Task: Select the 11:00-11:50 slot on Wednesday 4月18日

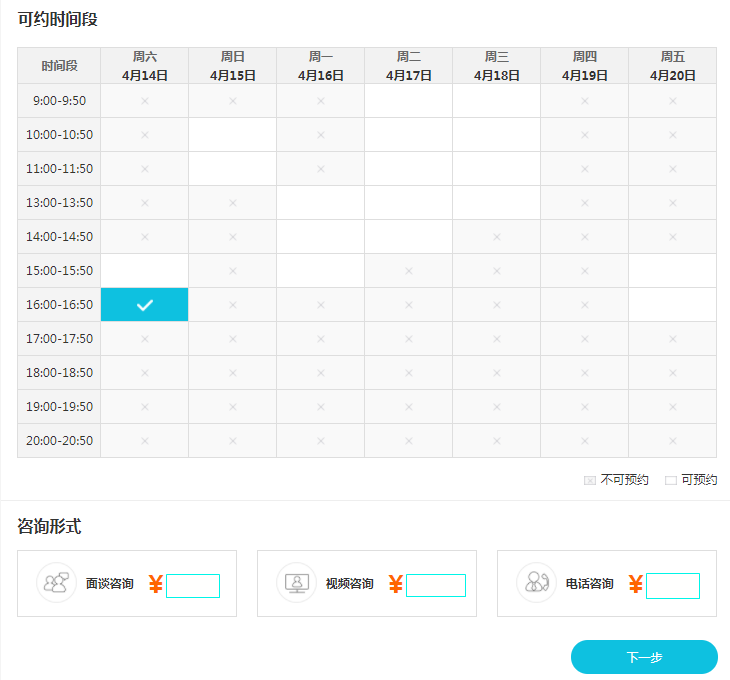Action: coord(496,169)
